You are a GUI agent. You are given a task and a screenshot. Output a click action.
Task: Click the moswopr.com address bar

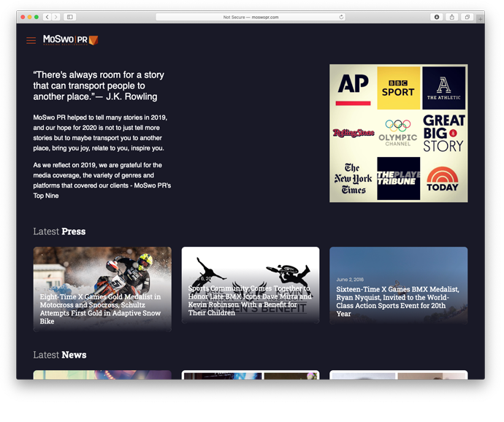[251, 17]
